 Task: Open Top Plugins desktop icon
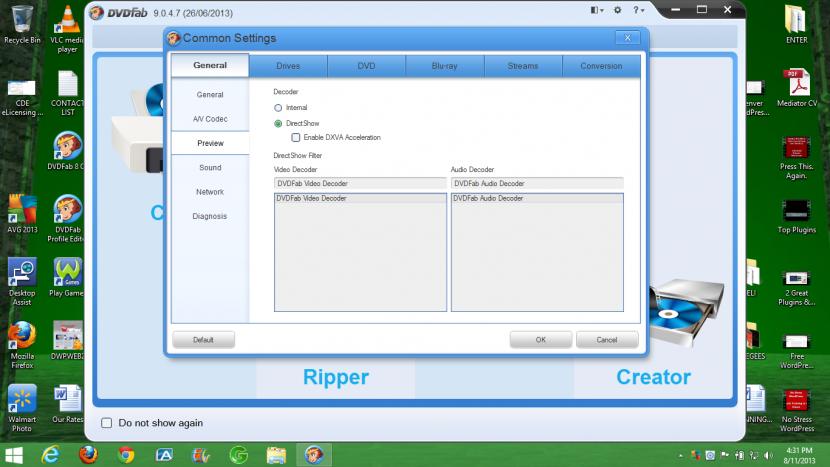(797, 216)
